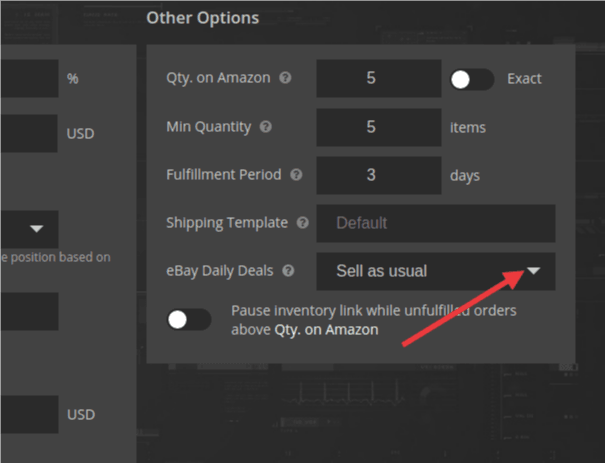Click help icon beside Qty. on Amazon
Image resolution: width=605 pixels, height=463 pixels.
coord(285,78)
